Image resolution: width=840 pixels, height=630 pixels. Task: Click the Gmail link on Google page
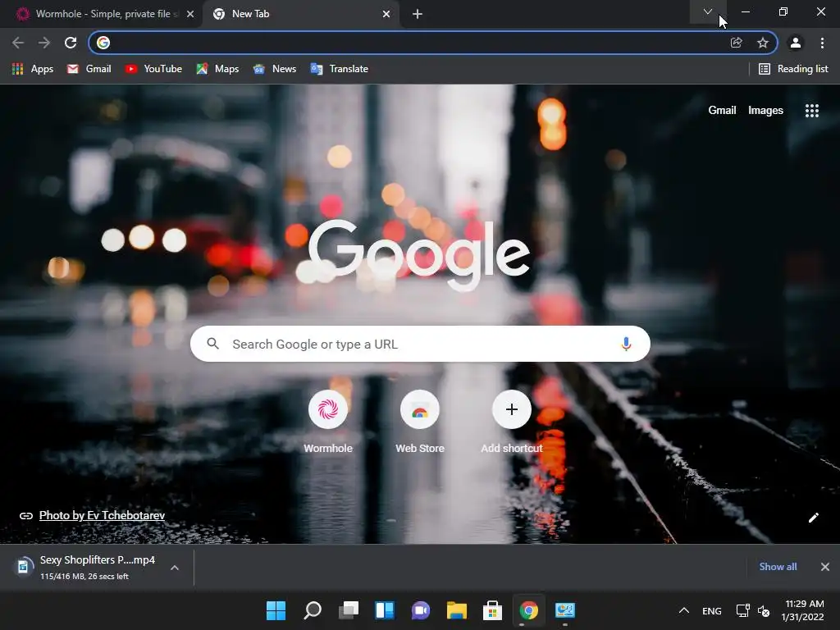coord(722,111)
